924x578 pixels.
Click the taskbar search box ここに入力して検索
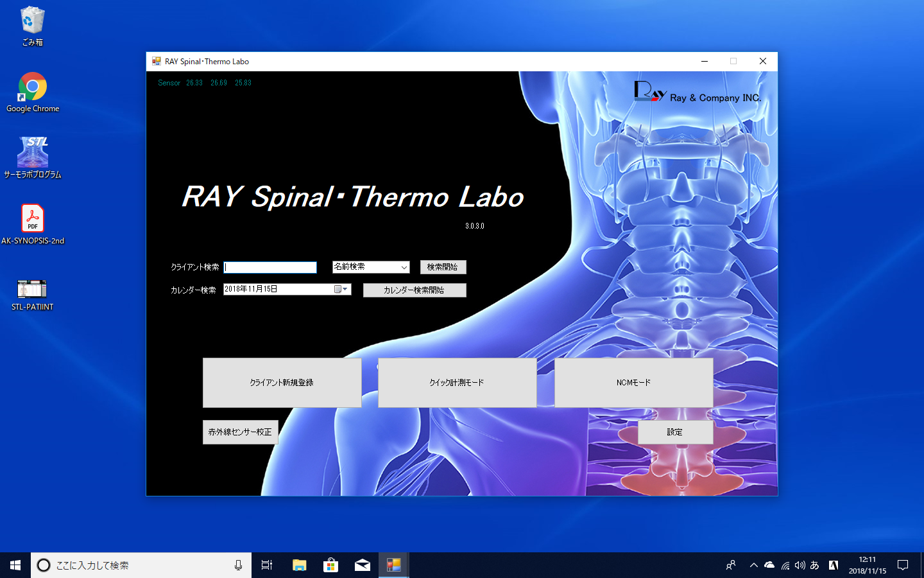(x=141, y=565)
